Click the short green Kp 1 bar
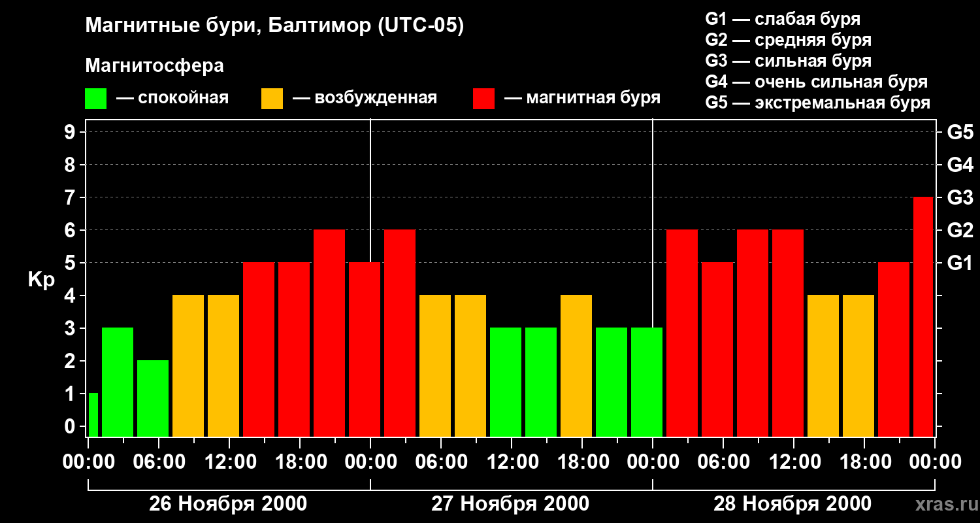Image resolution: width=980 pixels, height=523 pixels. tap(93, 414)
